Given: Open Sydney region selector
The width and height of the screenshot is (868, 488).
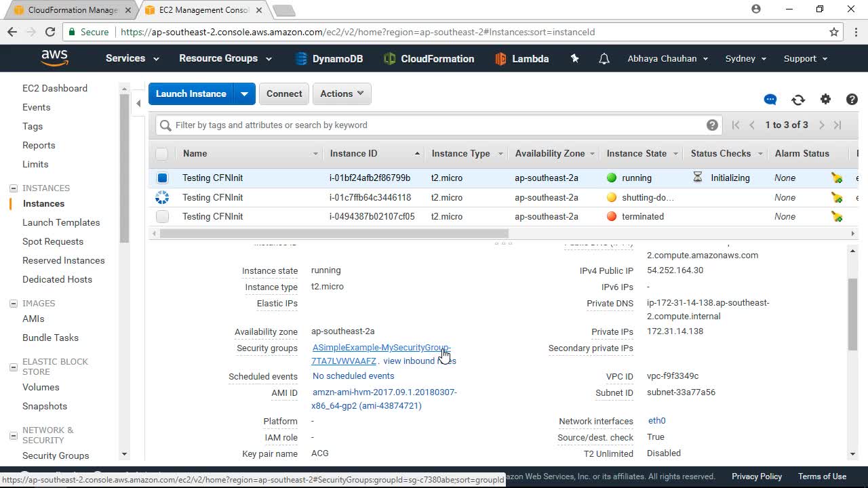Looking at the screenshot, I should pyautogui.click(x=746, y=58).
